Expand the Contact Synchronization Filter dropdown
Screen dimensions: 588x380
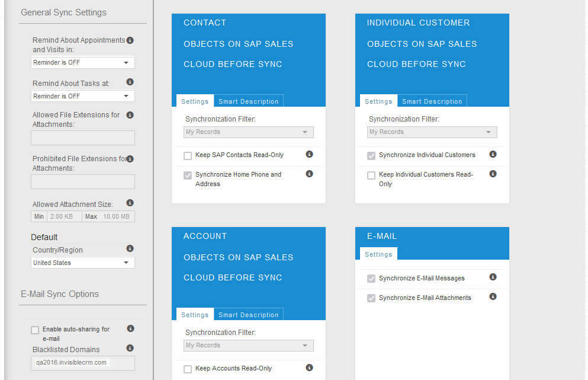[x=248, y=132]
